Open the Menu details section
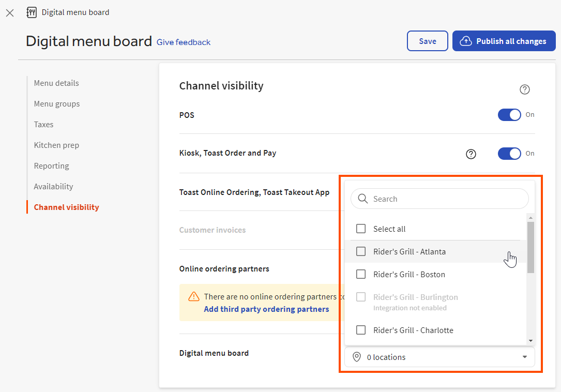The image size is (561, 392). tap(56, 83)
